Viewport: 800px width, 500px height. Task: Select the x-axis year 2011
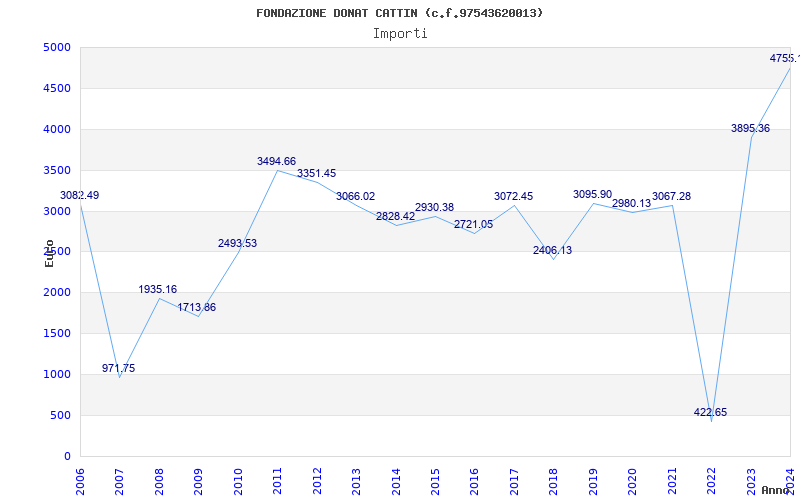pyautogui.click(x=278, y=482)
